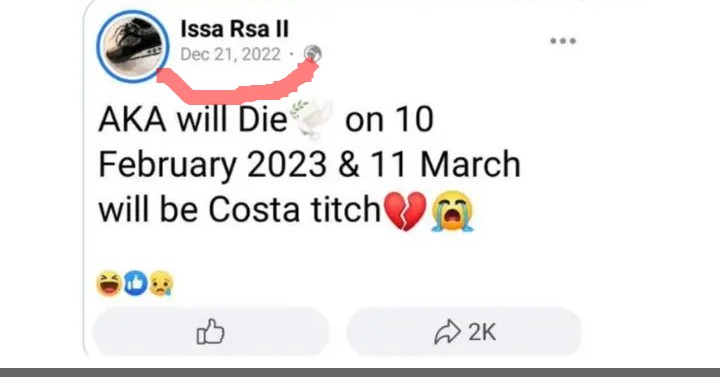Share the post via 2K share button
720x377 pixels.
click(x=464, y=331)
